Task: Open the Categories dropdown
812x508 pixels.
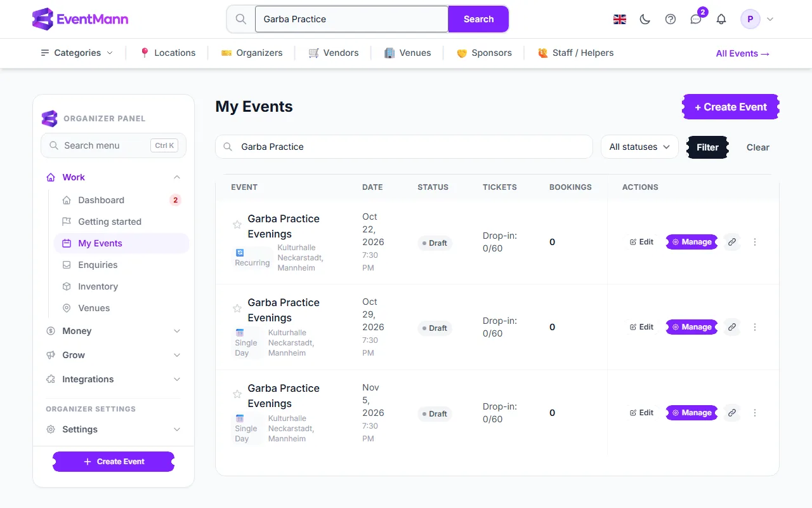Action: coord(77,53)
